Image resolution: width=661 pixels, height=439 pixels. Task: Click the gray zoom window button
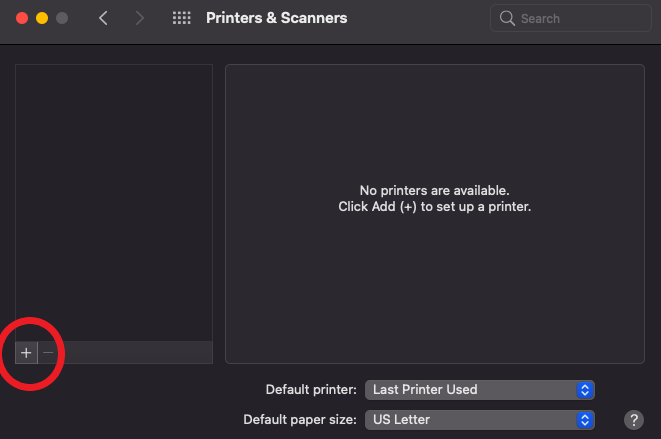[x=63, y=18]
